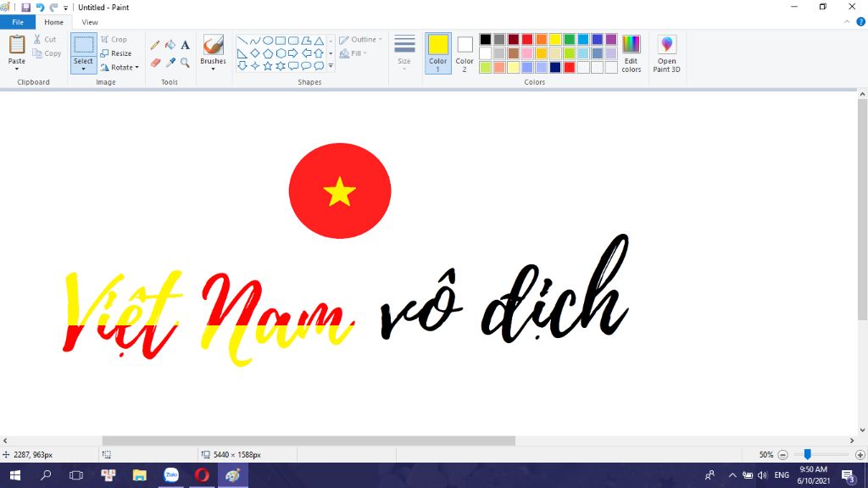This screenshot has width=868, height=488.
Task: Select the Eraser tool
Action: click(156, 63)
